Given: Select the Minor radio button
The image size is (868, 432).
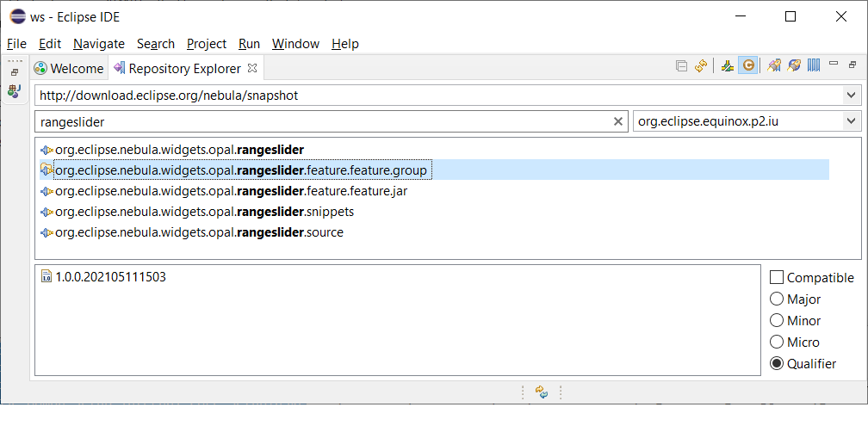Looking at the screenshot, I should 777,320.
